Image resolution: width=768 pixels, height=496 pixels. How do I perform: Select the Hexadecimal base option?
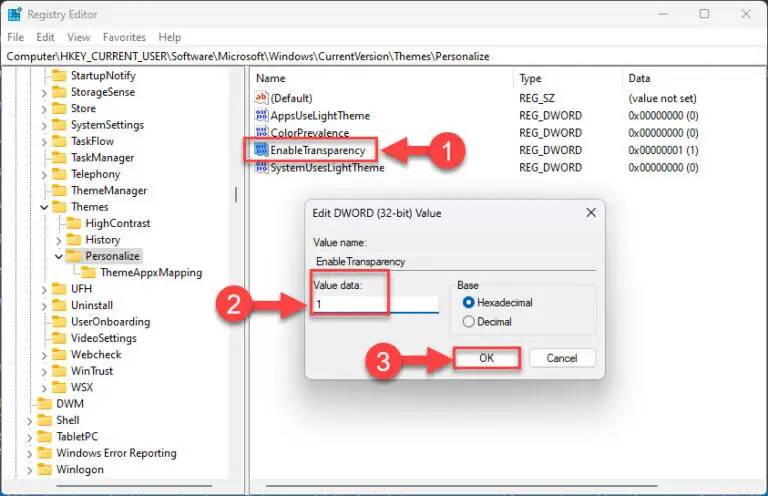click(468, 303)
